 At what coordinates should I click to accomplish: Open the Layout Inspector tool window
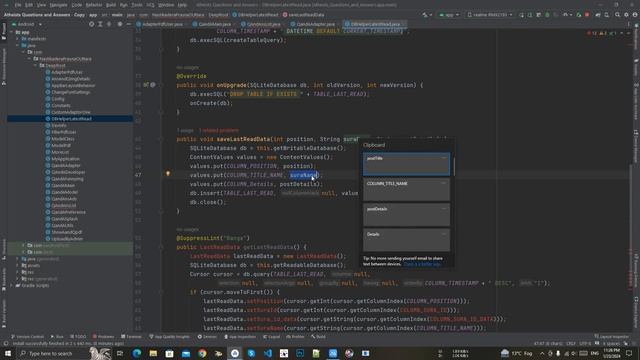(x=611, y=337)
